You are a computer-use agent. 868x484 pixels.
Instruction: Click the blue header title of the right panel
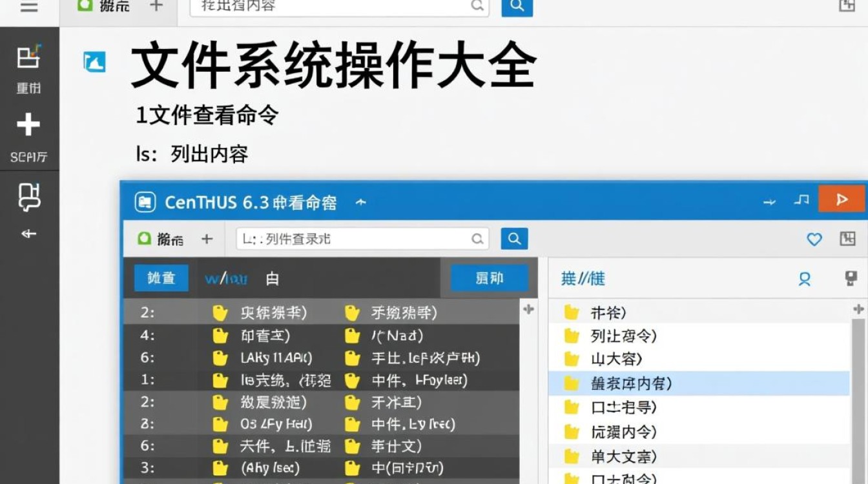click(x=583, y=279)
